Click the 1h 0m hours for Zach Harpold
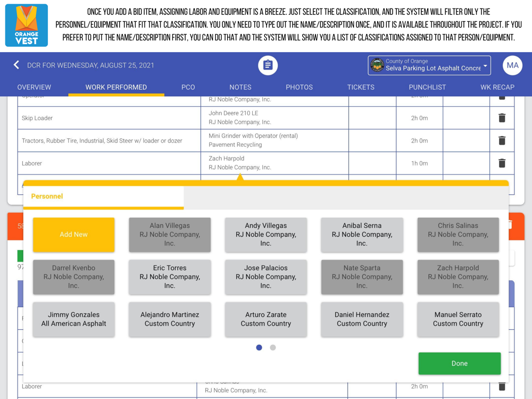532x399 pixels. click(419, 163)
